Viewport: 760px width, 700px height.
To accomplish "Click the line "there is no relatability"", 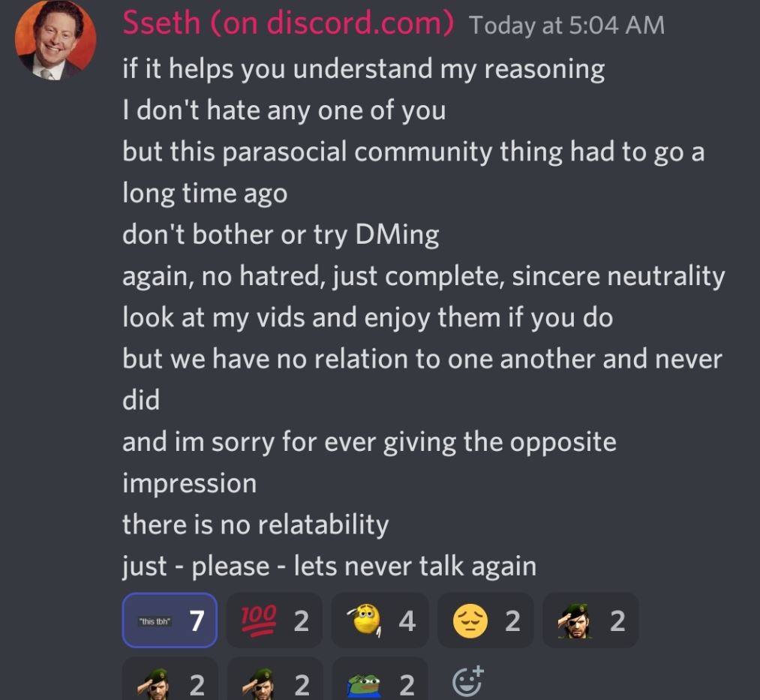I will coord(255,525).
